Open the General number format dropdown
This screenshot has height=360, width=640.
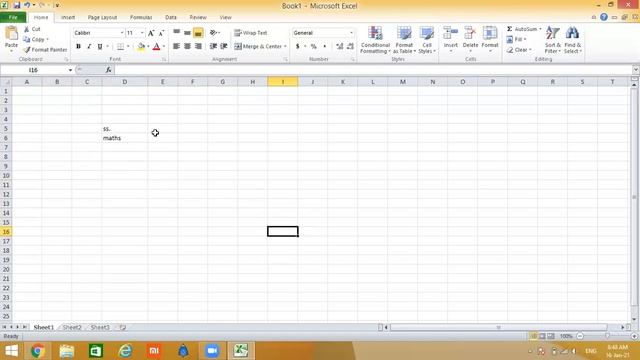coord(351,33)
